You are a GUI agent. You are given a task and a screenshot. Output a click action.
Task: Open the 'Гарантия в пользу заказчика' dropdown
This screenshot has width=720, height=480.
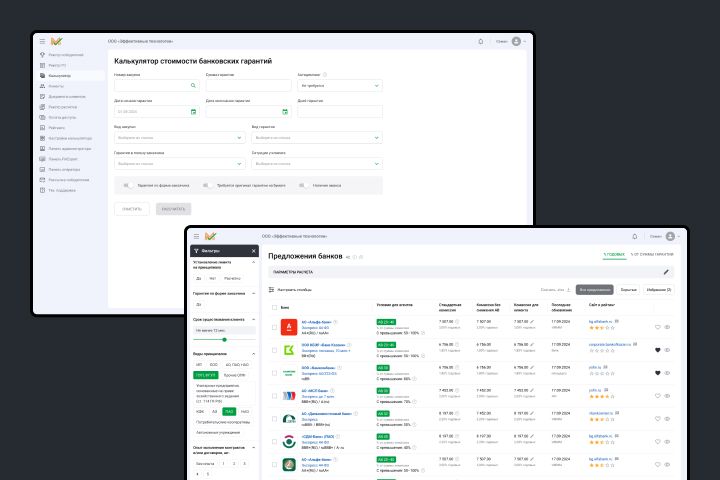pyautogui.click(x=180, y=164)
